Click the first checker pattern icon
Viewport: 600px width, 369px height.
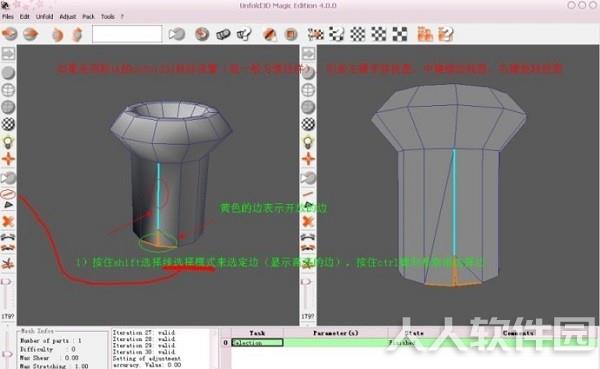(x=316, y=34)
